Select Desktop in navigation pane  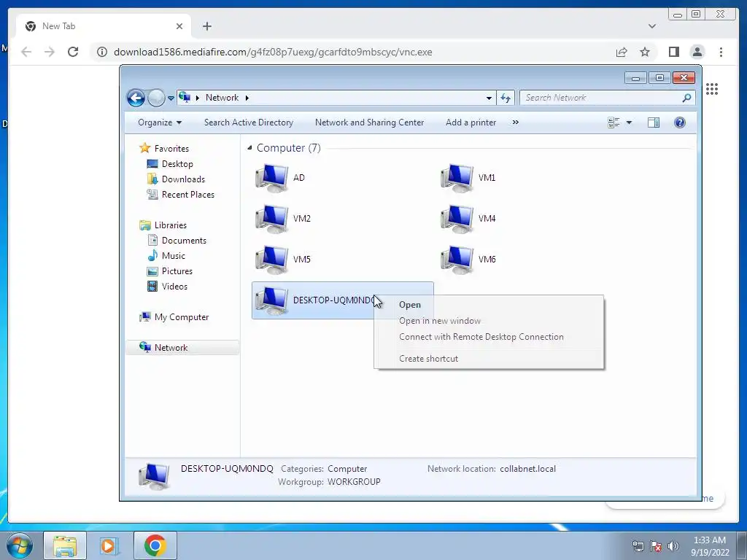coord(170,164)
